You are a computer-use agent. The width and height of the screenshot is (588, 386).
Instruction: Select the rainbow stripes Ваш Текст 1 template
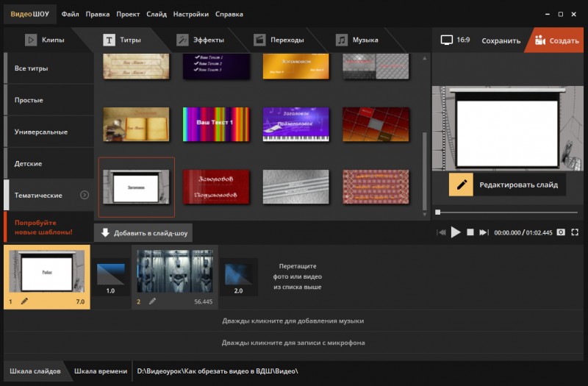[216, 124]
